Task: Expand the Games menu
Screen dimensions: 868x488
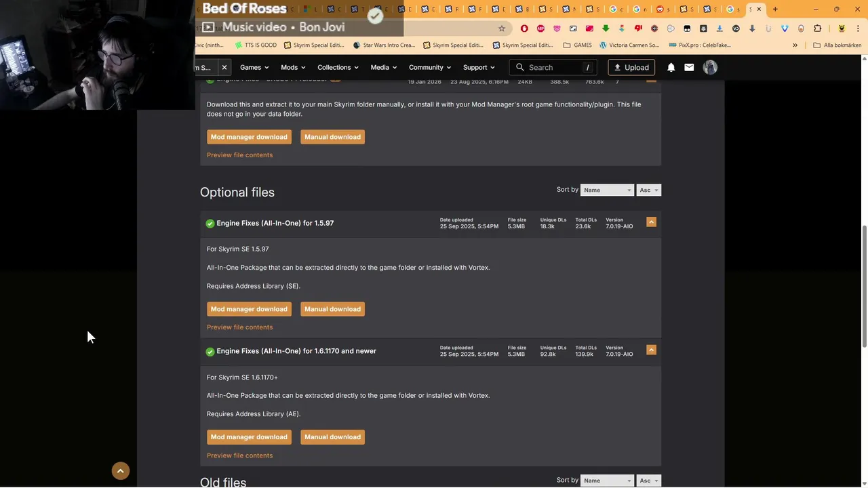Action: click(254, 67)
